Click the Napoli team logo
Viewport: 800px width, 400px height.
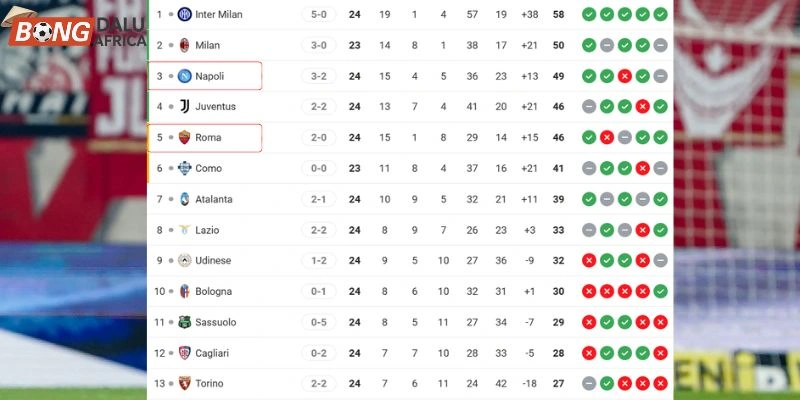click(x=184, y=76)
